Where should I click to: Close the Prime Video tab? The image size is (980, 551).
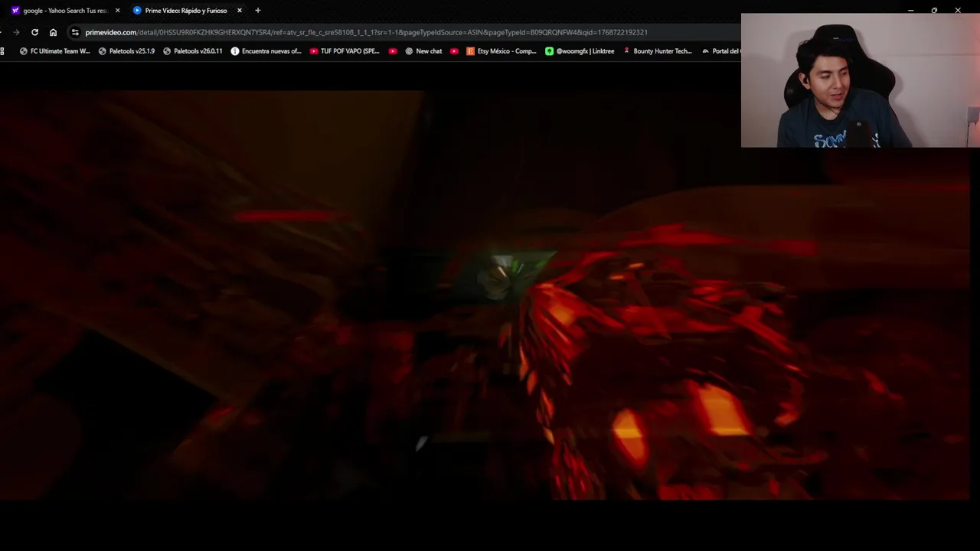(240, 11)
